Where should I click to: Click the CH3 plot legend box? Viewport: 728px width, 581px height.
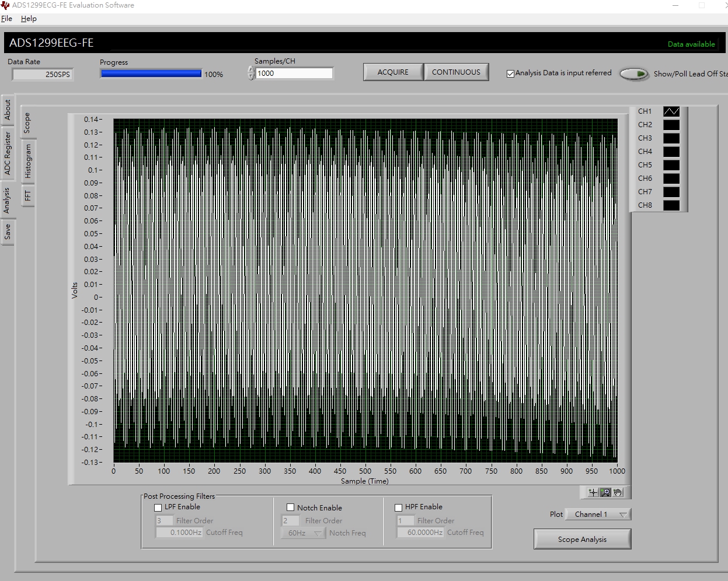click(671, 138)
